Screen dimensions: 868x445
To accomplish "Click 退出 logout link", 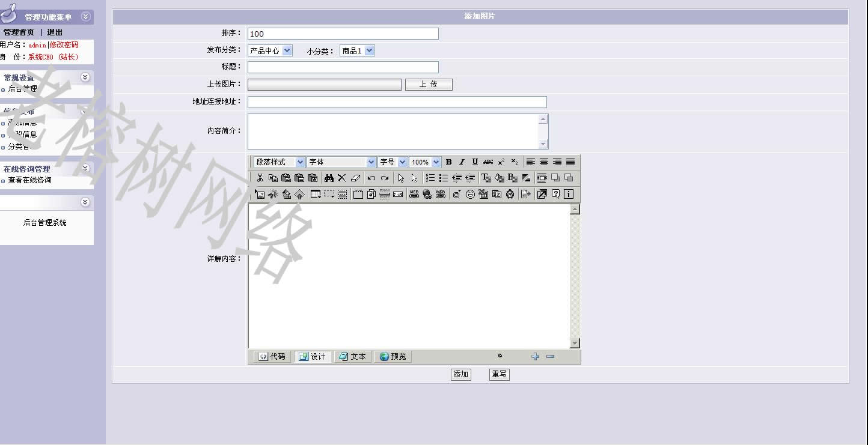I will tap(55, 32).
